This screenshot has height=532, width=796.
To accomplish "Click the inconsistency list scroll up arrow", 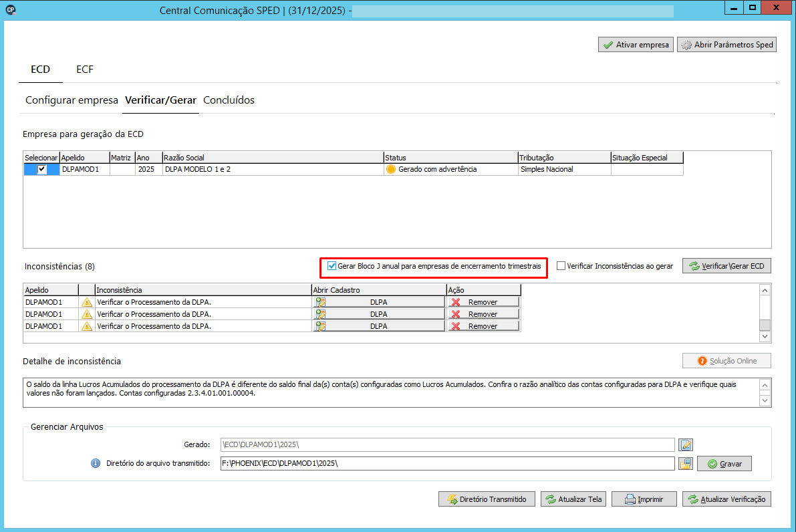I will 765,290.
